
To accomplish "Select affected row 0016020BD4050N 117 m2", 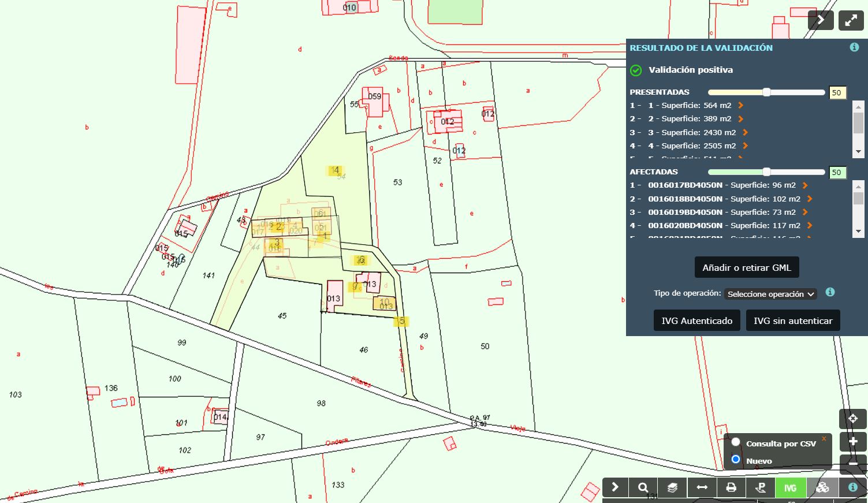I will [721, 225].
